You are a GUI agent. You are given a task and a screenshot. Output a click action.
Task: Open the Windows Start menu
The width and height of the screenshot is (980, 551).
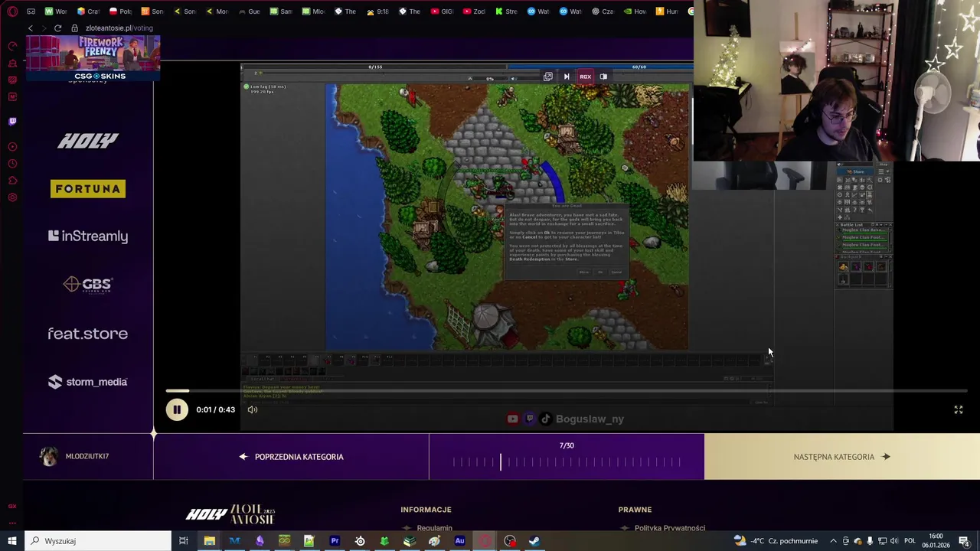click(x=12, y=541)
